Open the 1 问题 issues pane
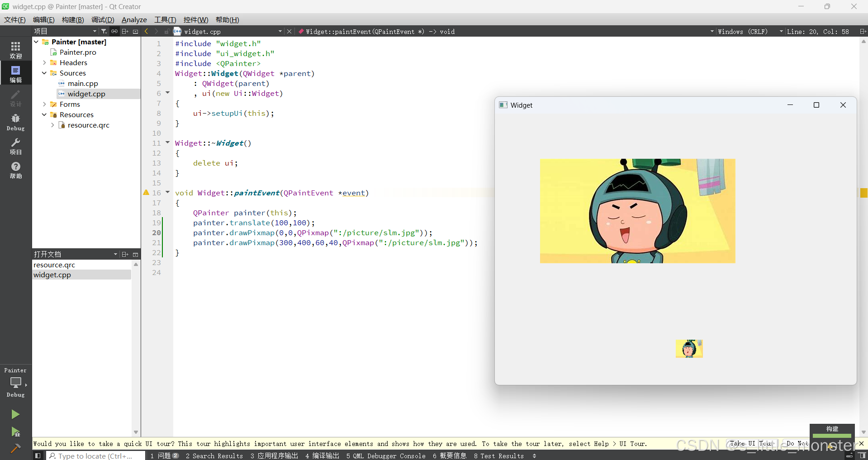 [164, 455]
